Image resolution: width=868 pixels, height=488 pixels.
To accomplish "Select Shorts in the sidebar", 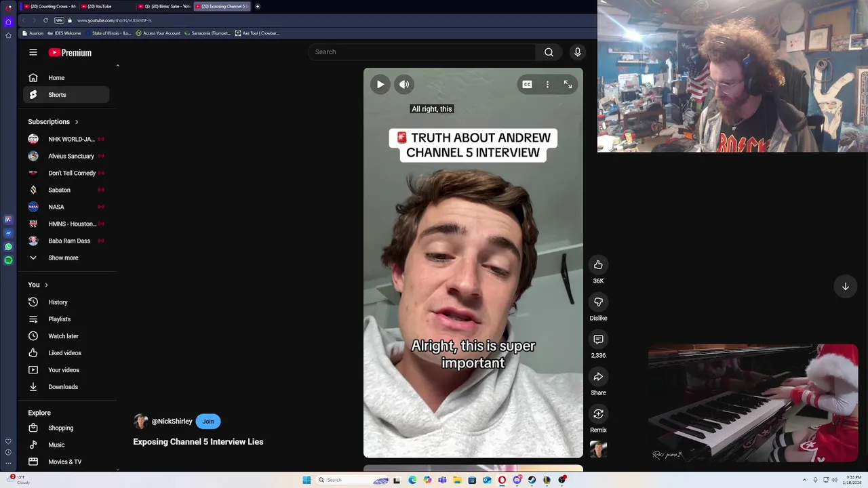I will pyautogui.click(x=66, y=95).
